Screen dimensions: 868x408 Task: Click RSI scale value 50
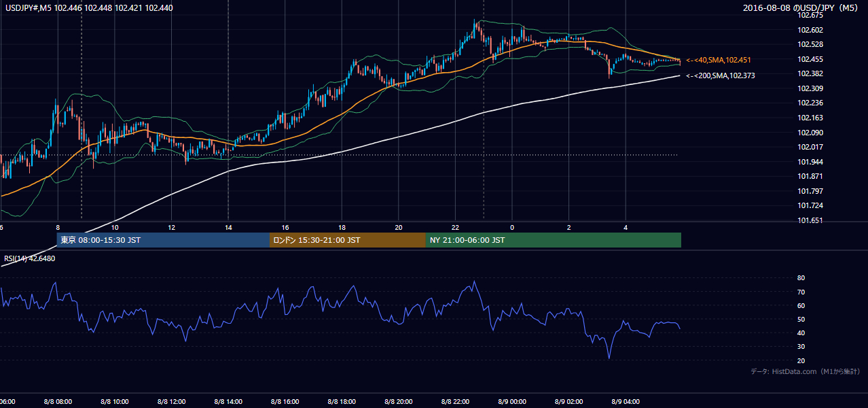coord(801,319)
